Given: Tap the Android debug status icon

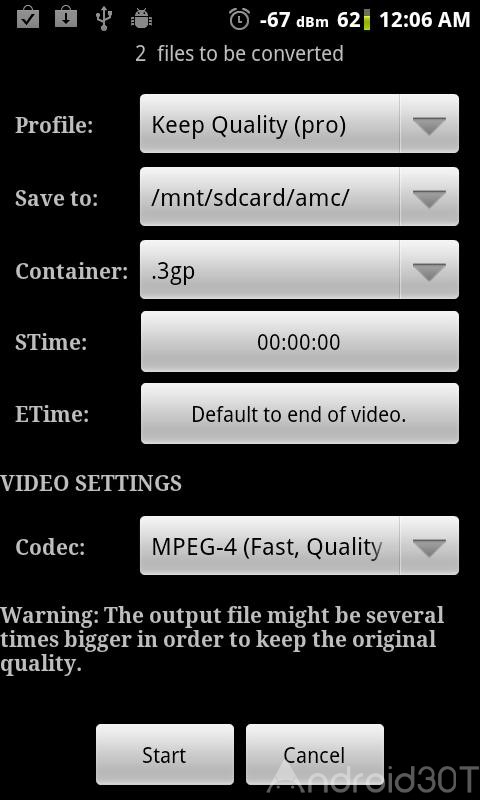Looking at the screenshot, I should tap(141, 19).
